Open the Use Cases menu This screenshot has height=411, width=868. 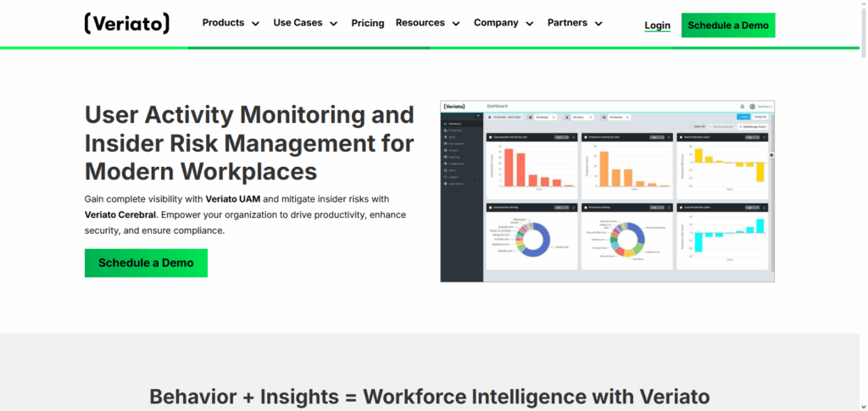pos(298,23)
